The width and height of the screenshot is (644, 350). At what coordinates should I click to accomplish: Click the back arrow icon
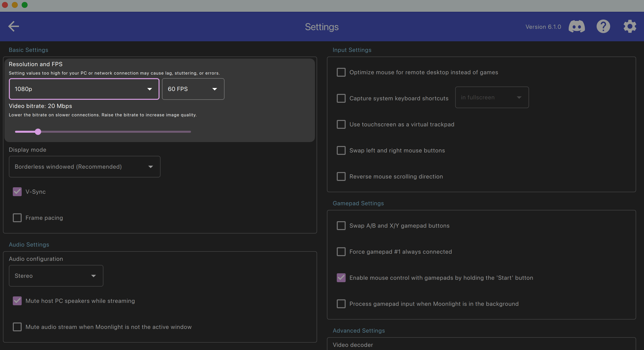(x=14, y=26)
